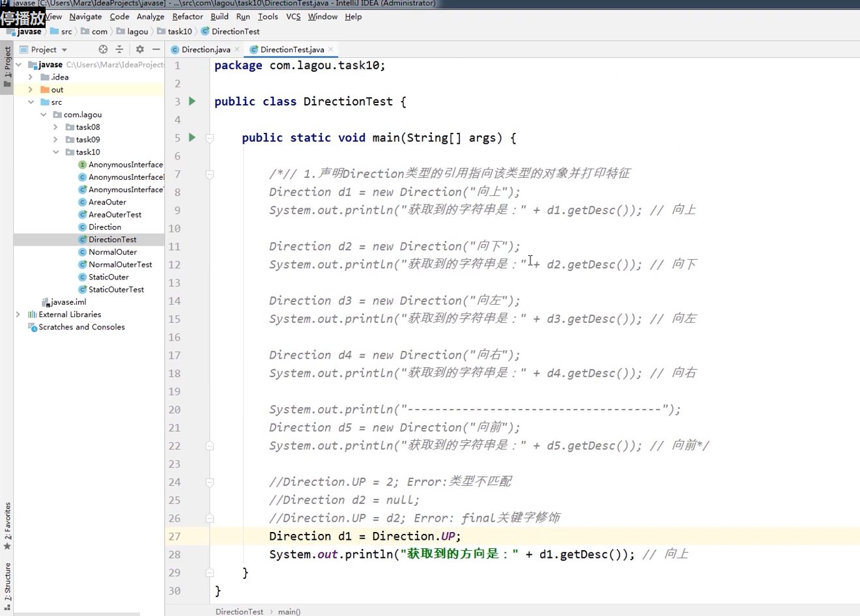The image size is (860, 616).
Task: Expand External Libraries node
Action: point(18,315)
